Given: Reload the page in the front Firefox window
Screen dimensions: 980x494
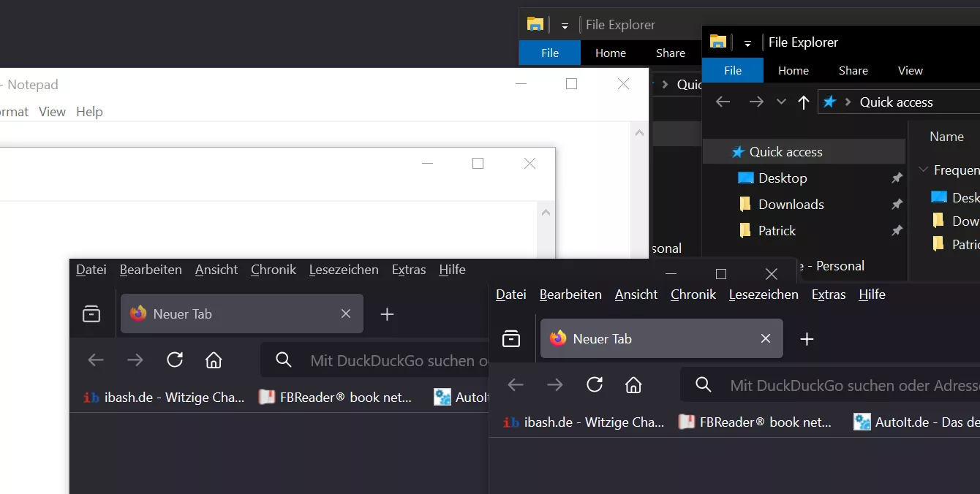Looking at the screenshot, I should point(595,384).
